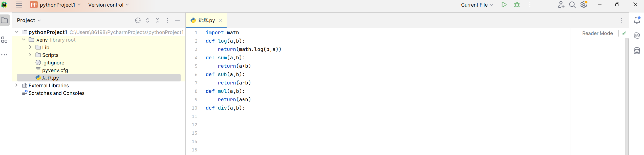Open IDE settings gear icon
Viewport: 644px width, 155px height.
(584, 5)
